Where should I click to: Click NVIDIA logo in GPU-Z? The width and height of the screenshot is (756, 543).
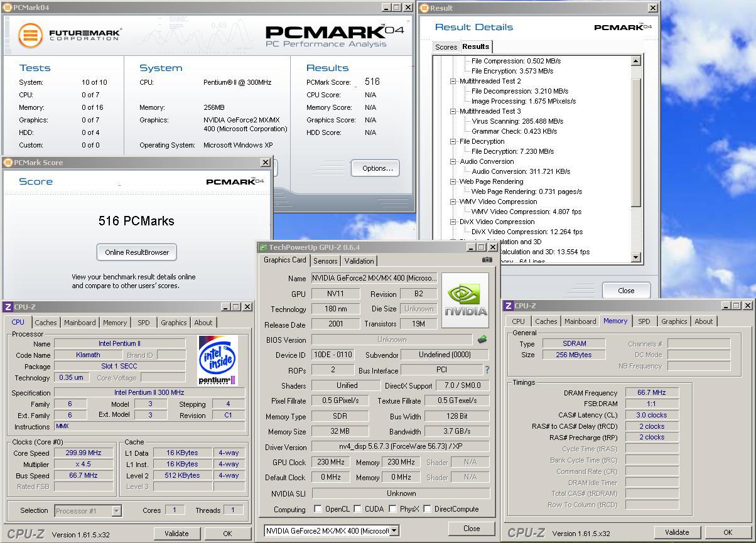coord(465,300)
